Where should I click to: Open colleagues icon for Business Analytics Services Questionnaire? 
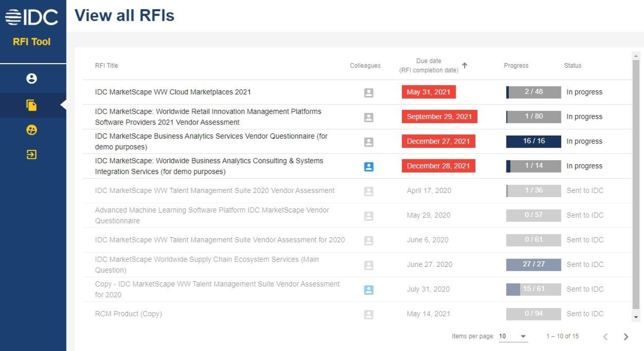[x=368, y=142]
